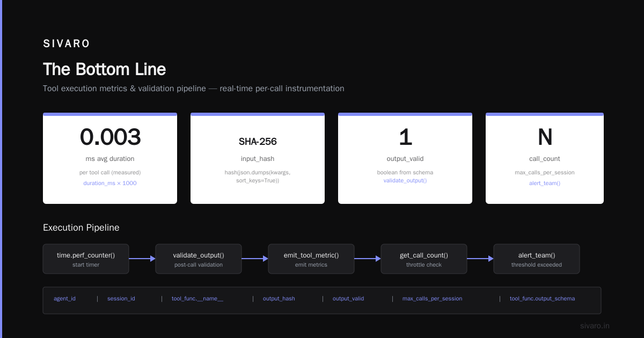Screen dimensions: 644x338
Task: Open the sivaro.in footer link
Action: click(x=595, y=326)
